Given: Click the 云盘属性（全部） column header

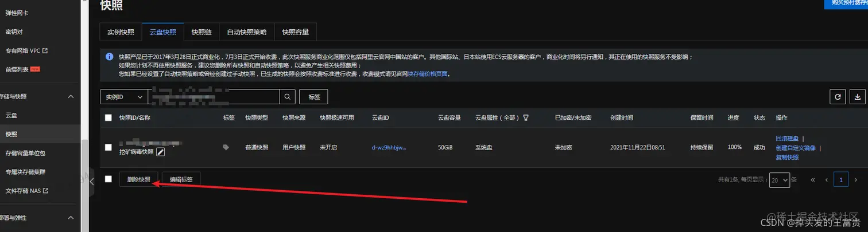Looking at the screenshot, I should 498,117.
